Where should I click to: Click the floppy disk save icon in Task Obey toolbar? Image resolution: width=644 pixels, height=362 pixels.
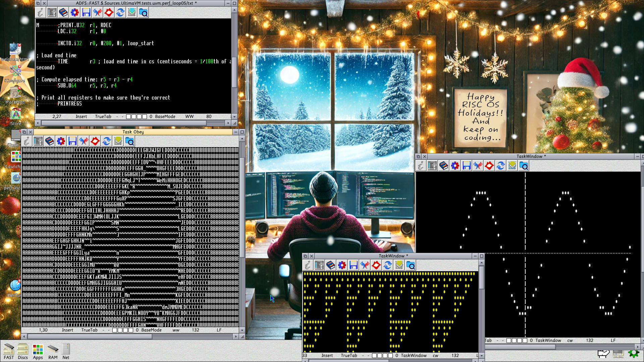72,141
